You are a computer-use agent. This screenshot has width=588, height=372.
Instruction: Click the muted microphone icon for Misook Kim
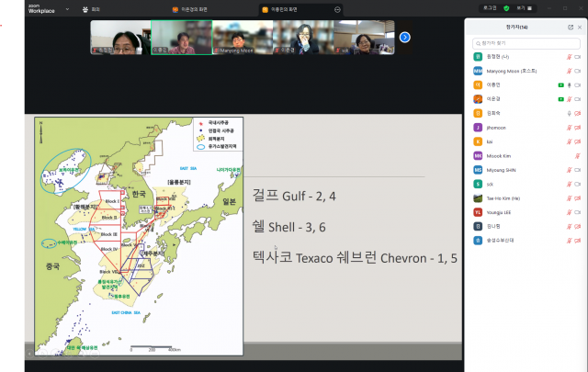tap(579, 155)
